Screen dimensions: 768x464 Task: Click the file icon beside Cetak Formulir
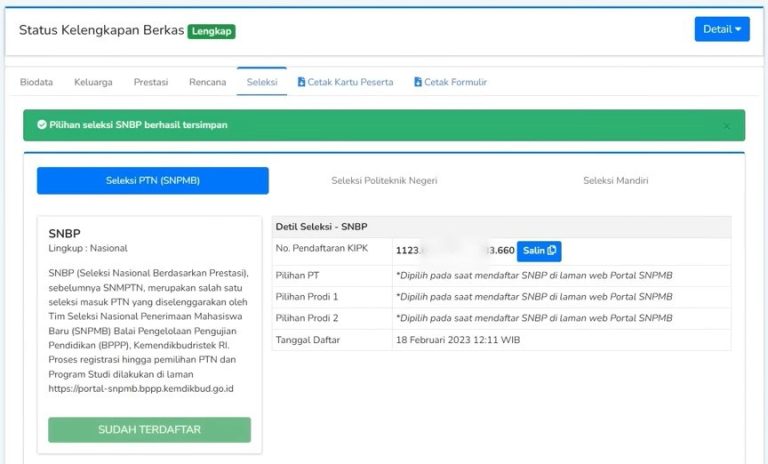click(418, 82)
